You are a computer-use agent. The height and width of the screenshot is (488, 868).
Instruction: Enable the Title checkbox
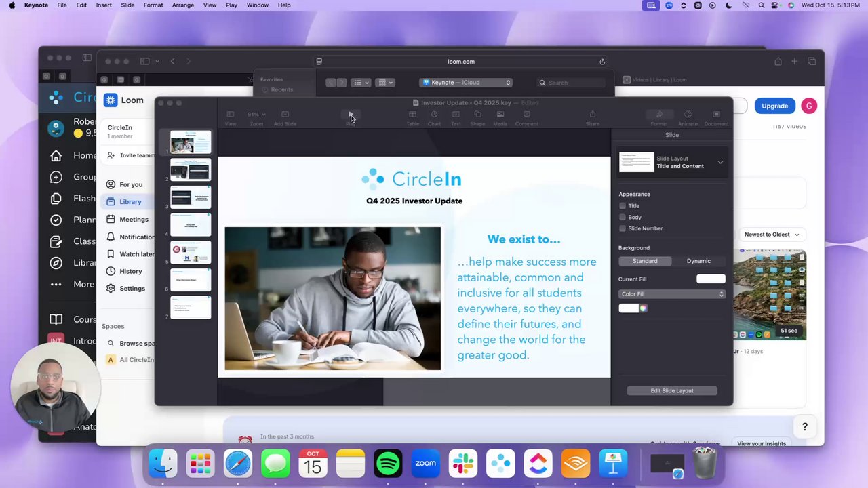623,206
